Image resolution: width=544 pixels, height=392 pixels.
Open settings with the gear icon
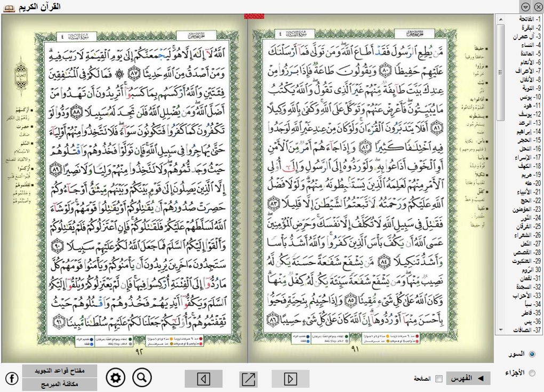pyautogui.click(x=116, y=377)
